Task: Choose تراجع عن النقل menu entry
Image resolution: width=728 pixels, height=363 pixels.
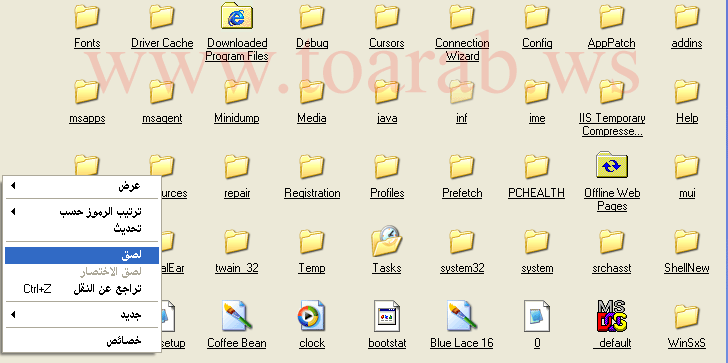Action: click(82, 289)
